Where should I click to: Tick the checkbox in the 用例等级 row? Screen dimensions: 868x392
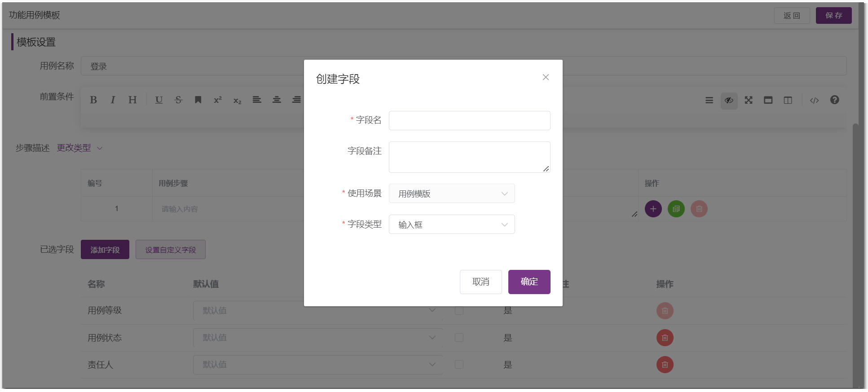point(459,311)
